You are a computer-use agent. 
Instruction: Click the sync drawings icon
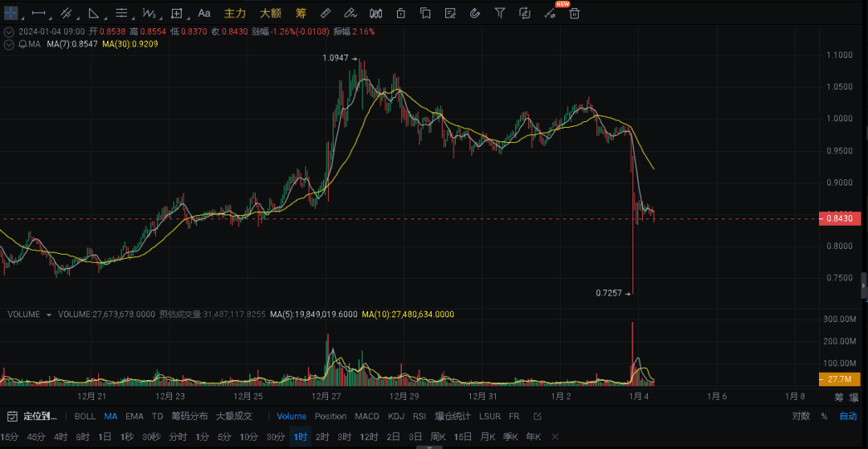525,13
